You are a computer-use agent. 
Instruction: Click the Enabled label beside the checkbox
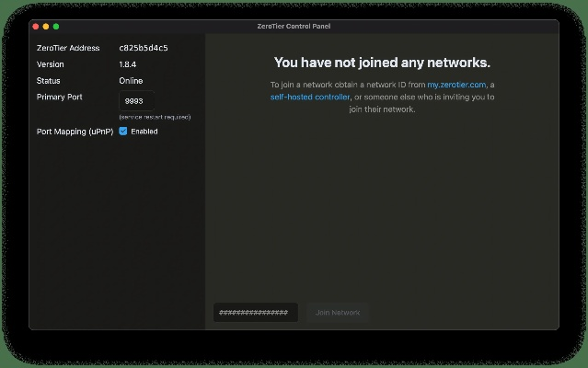(144, 132)
